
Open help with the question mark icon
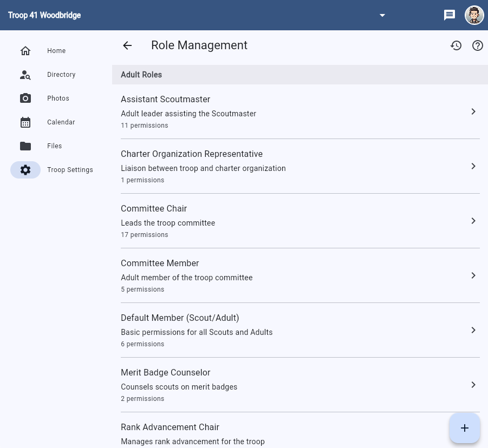click(478, 45)
